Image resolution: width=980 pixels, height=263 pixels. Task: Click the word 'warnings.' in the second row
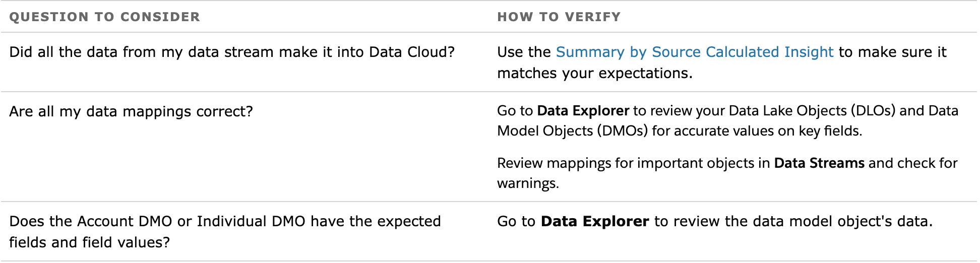(528, 183)
